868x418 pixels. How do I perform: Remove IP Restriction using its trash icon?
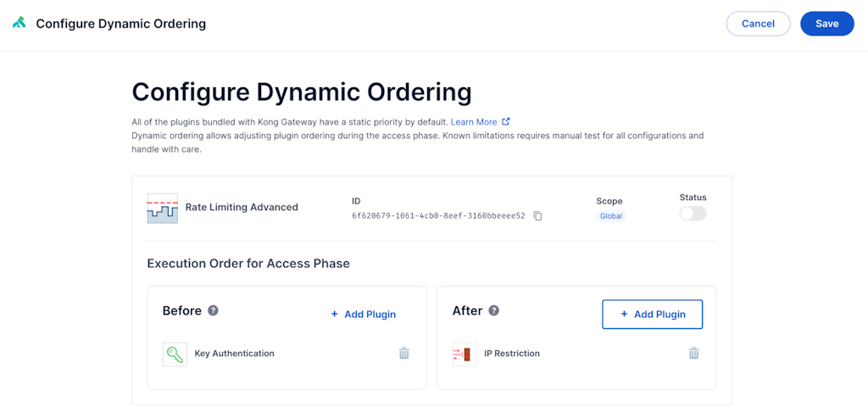693,354
